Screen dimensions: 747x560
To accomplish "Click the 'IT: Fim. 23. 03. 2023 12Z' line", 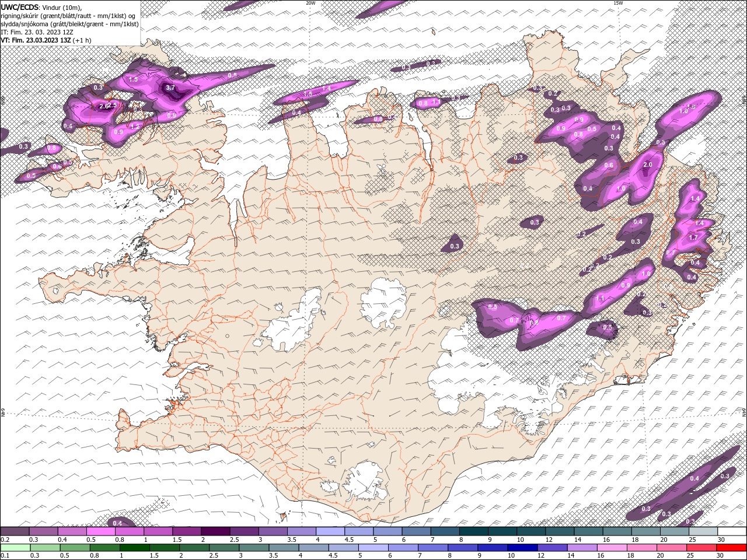I will tap(36, 32).
